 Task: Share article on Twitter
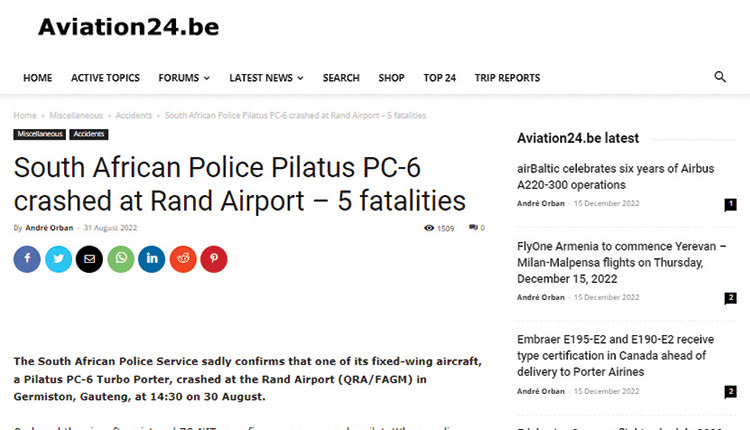coord(58,259)
